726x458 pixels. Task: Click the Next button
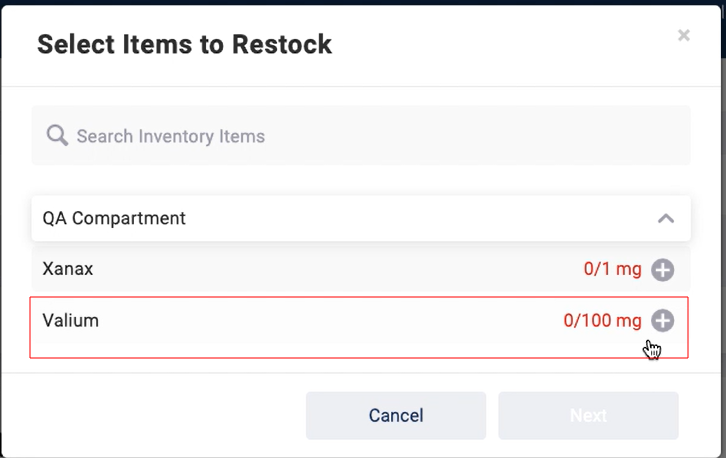588,415
